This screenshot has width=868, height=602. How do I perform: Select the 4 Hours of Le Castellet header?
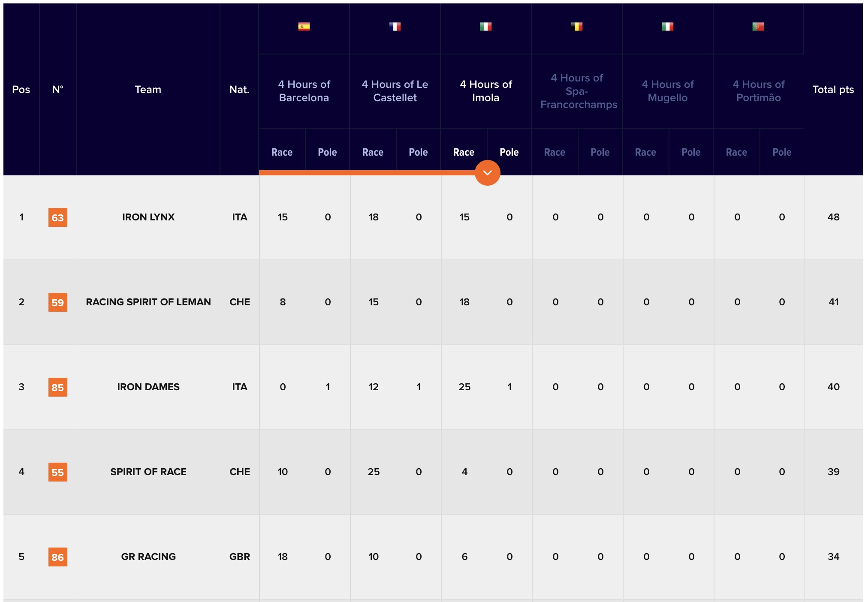pyautogui.click(x=395, y=91)
